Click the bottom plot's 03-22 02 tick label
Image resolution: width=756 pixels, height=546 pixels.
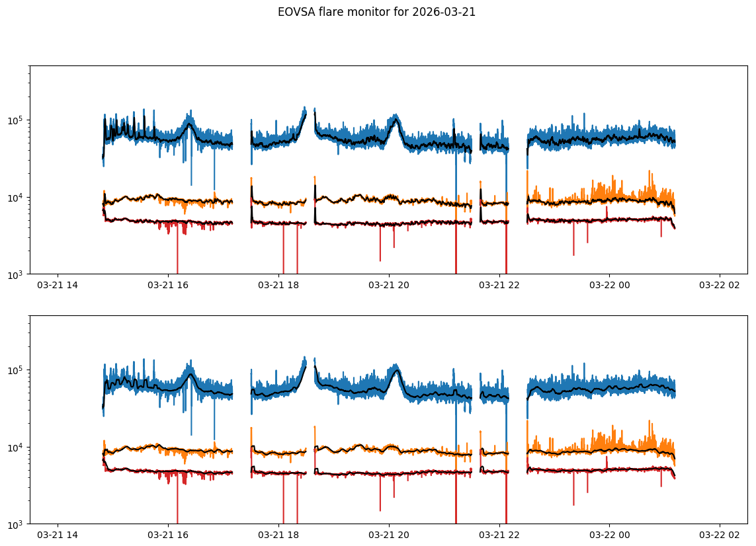click(x=720, y=535)
